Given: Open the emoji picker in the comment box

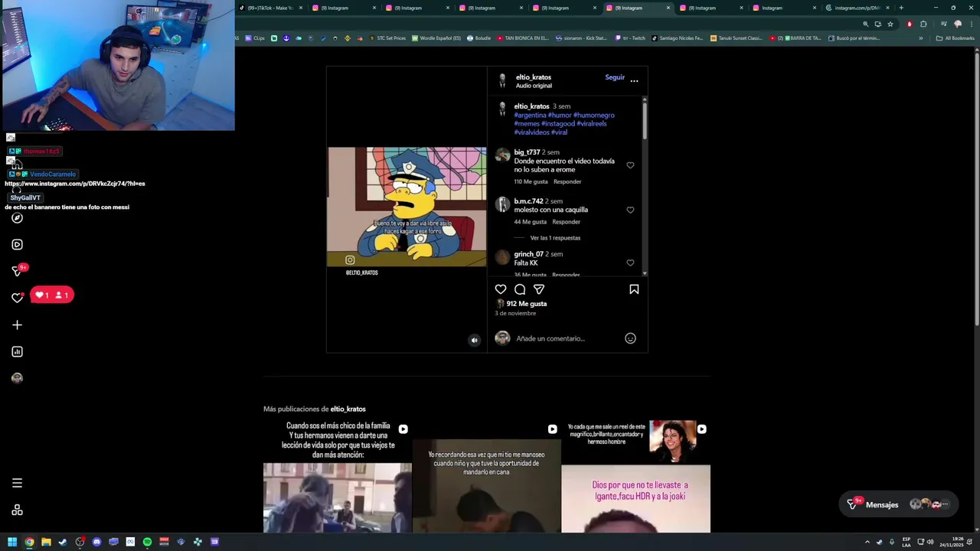Looking at the screenshot, I should pos(630,338).
